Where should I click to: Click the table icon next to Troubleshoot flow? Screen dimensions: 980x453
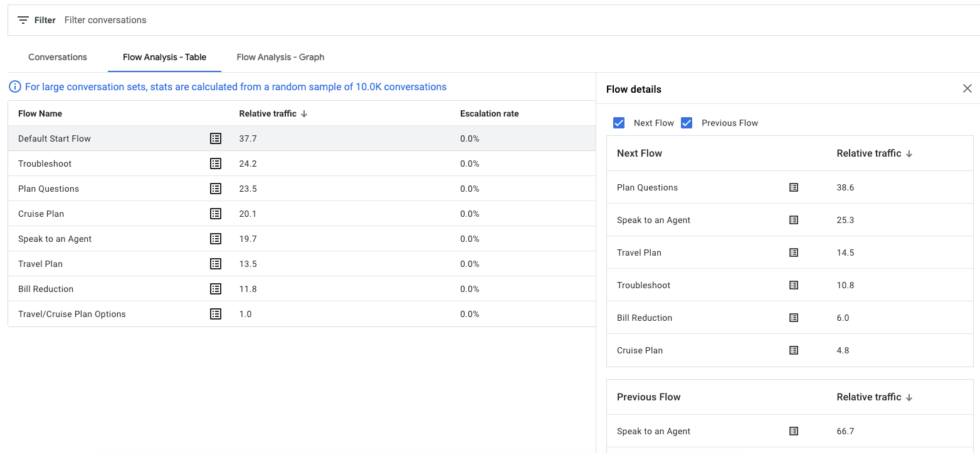coord(216,163)
